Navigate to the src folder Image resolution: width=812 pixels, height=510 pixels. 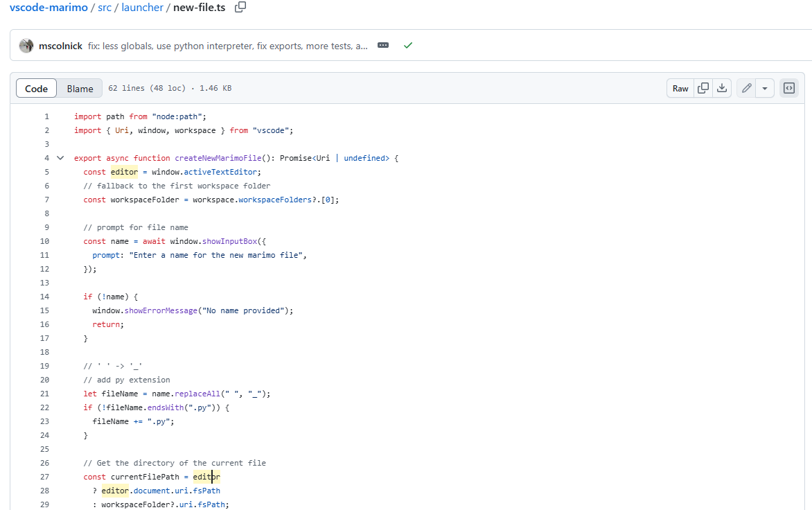(x=104, y=8)
